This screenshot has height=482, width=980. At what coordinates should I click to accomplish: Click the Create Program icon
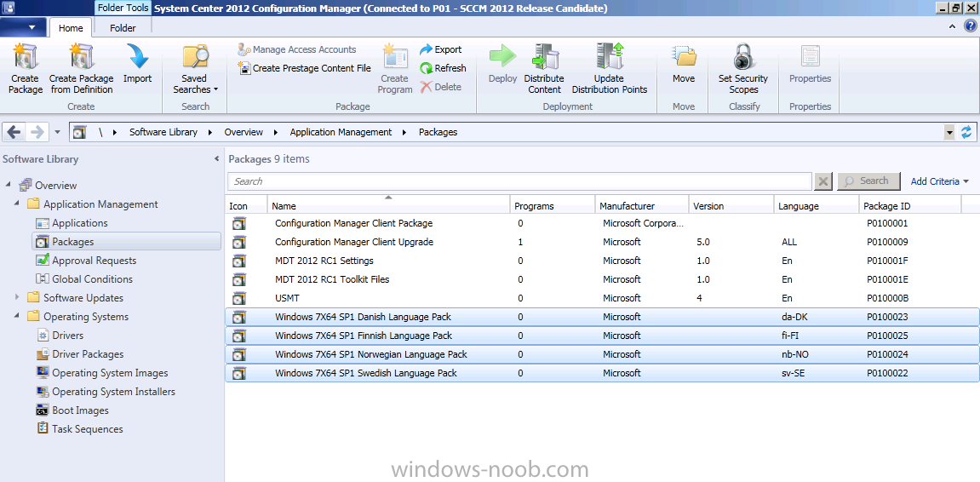tap(395, 56)
